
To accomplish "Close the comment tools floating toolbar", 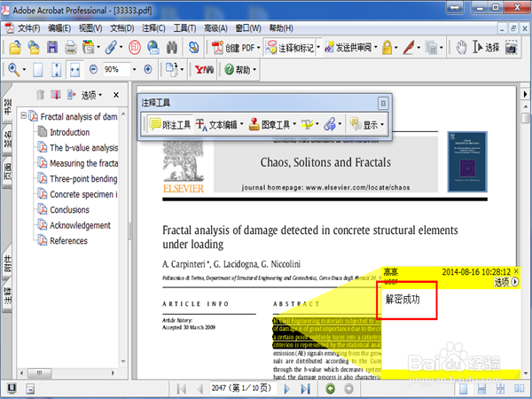I will click(383, 103).
